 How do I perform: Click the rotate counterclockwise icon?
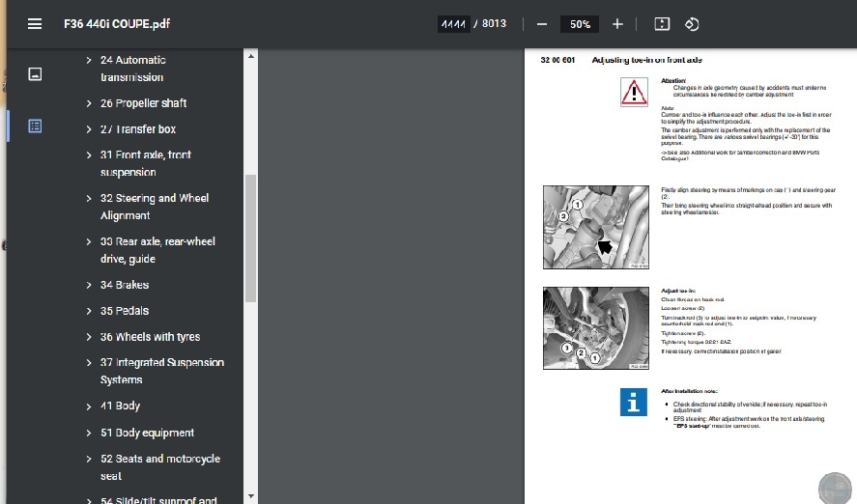[692, 24]
